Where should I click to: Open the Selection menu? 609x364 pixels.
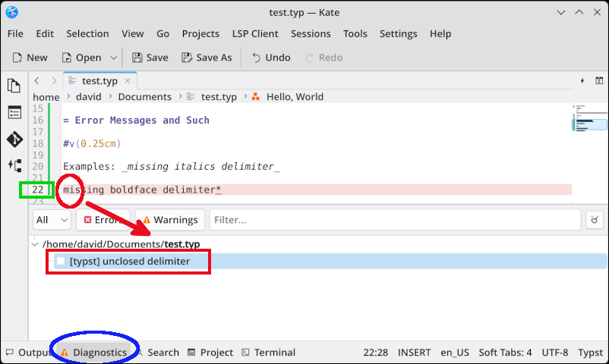pyautogui.click(x=87, y=34)
